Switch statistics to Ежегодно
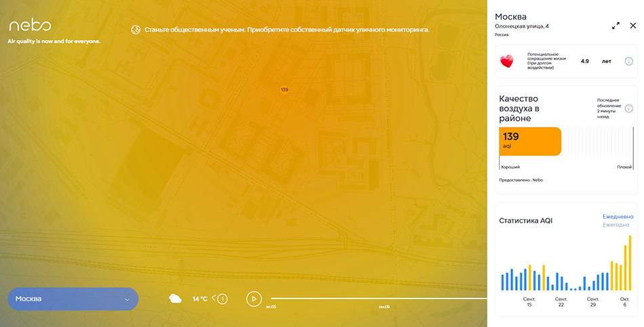Viewport: 644px width, 327px height. coord(617,225)
